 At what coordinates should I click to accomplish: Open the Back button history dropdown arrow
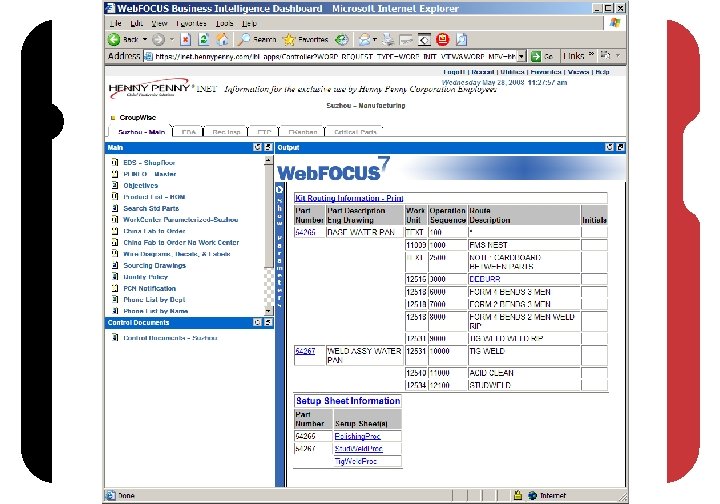tap(145, 40)
